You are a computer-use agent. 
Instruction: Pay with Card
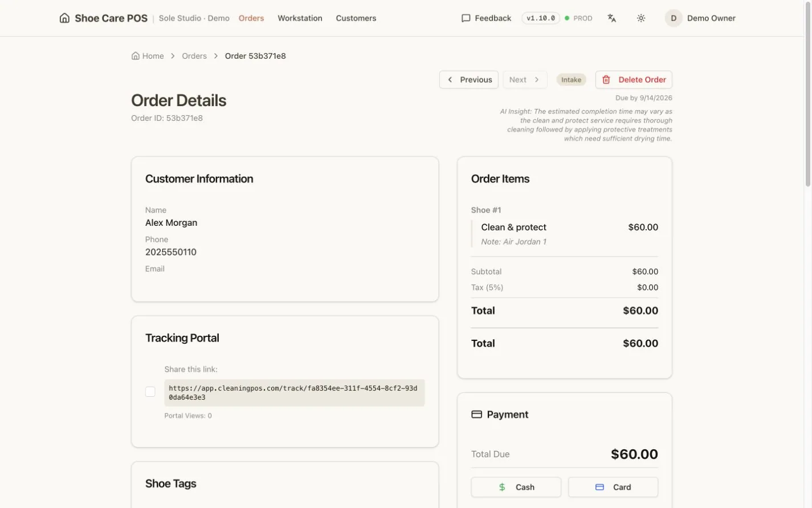613,487
